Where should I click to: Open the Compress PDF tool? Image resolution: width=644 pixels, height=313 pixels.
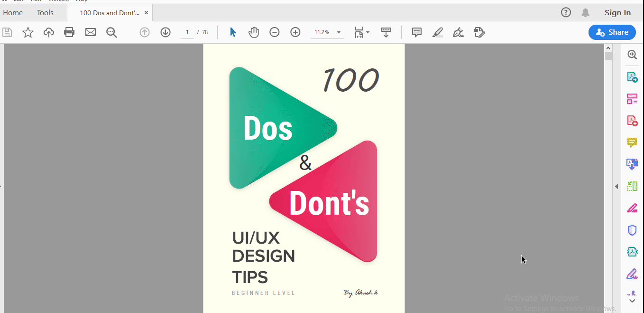632,252
